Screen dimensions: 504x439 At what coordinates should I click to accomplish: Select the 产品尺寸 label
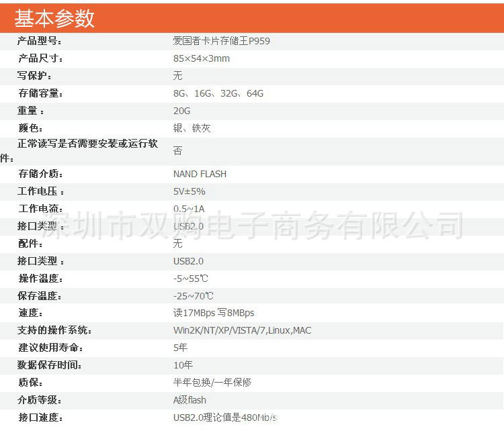pos(40,58)
